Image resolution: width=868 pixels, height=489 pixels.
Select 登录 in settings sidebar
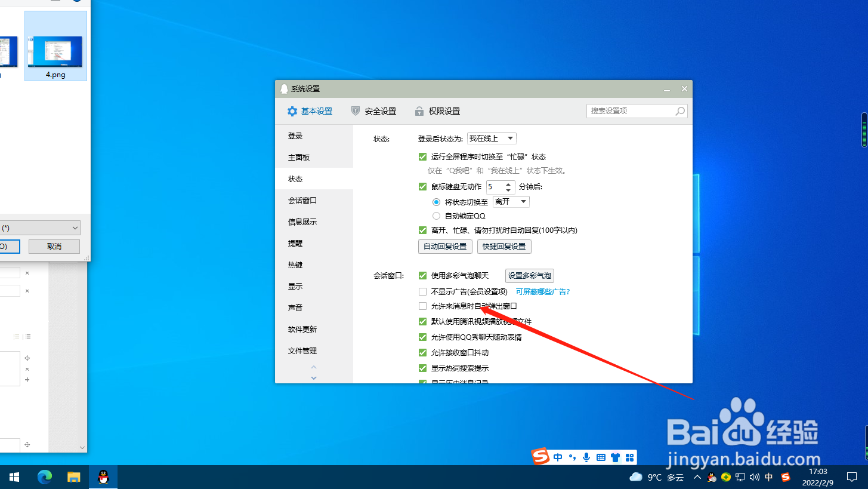click(x=314, y=136)
